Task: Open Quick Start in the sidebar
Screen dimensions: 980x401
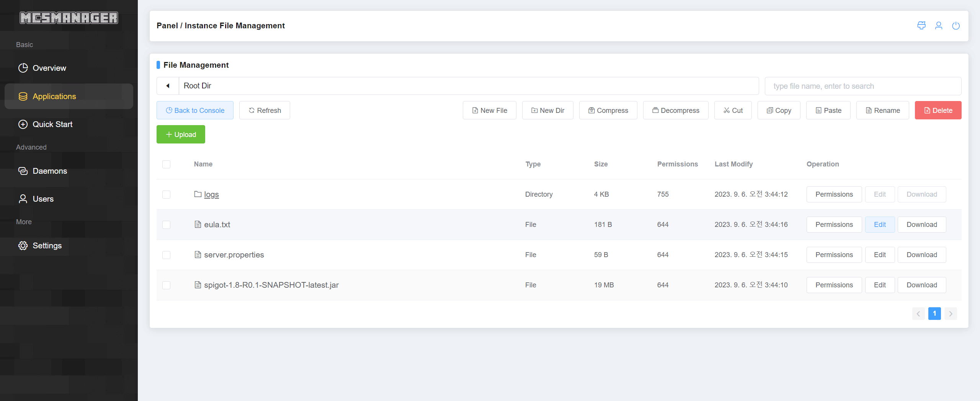Action: [69, 124]
